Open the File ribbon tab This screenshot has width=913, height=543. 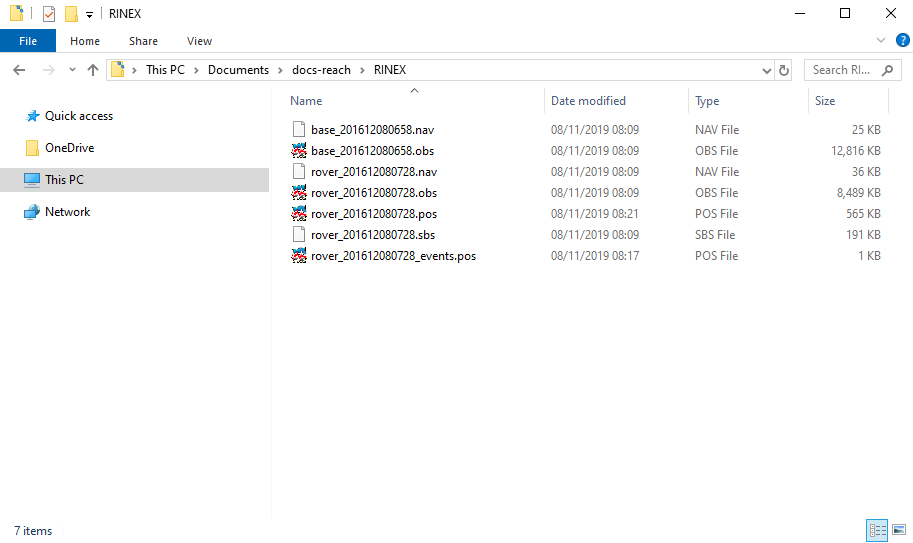tap(28, 41)
